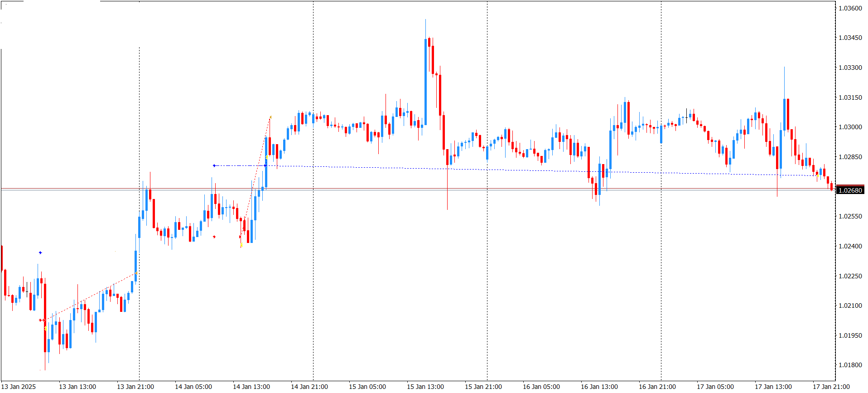Click the '16 Jan 13:00' time axis label
The image size is (868, 393).
click(x=599, y=387)
